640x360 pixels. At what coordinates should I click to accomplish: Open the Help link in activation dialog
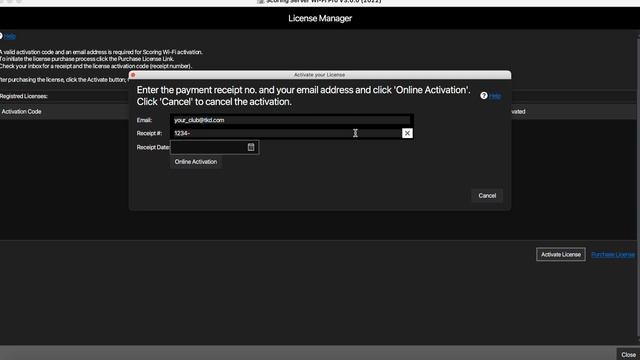click(495, 96)
